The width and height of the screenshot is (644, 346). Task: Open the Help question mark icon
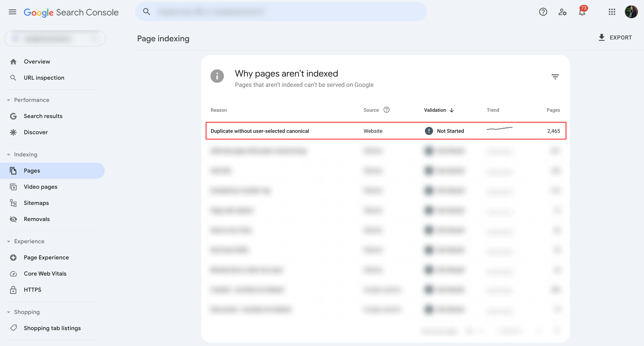[543, 12]
